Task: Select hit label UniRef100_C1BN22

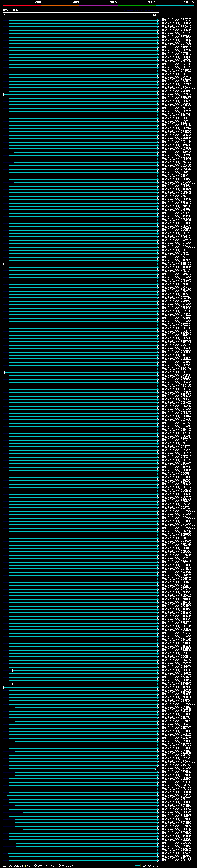Action: pyautogui.click(x=177, y=358)
